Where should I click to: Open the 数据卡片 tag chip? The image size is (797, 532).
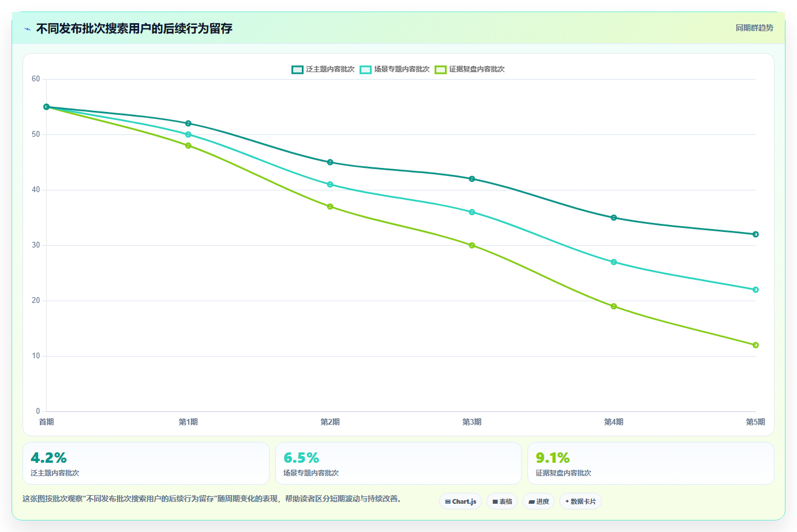coord(581,501)
